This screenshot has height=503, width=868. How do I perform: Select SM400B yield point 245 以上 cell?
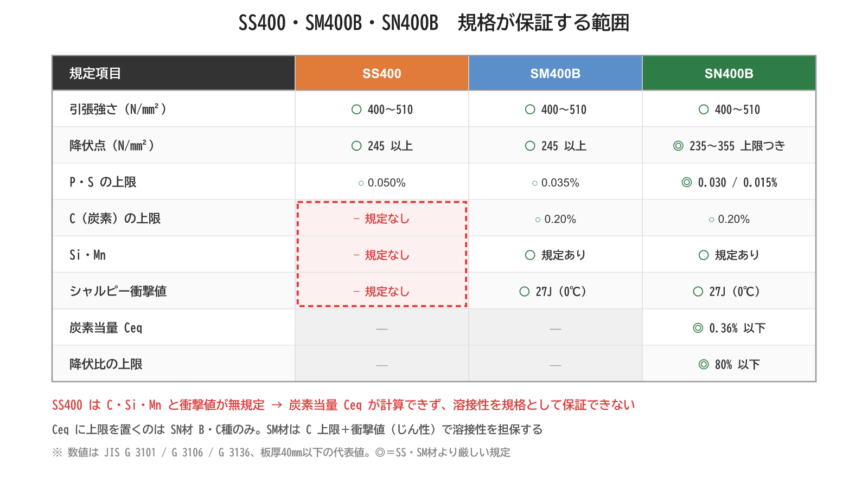[x=556, y=146]
